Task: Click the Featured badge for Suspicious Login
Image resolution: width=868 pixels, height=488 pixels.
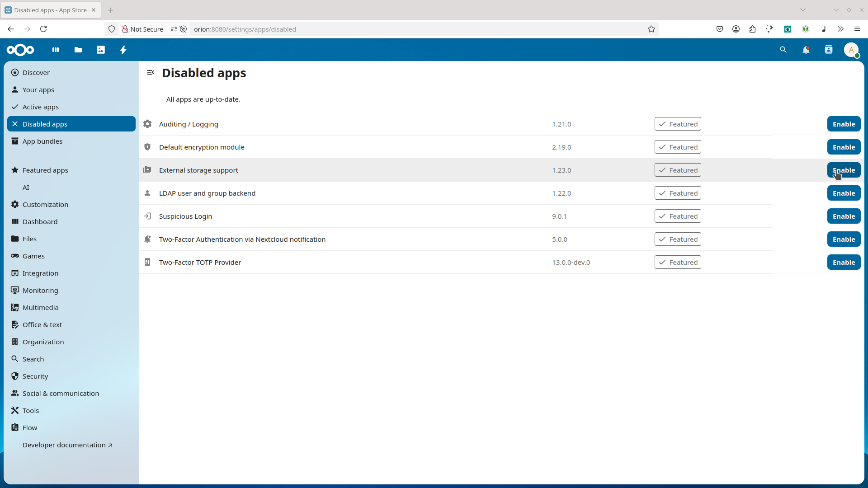Action: tap(678, 216)
